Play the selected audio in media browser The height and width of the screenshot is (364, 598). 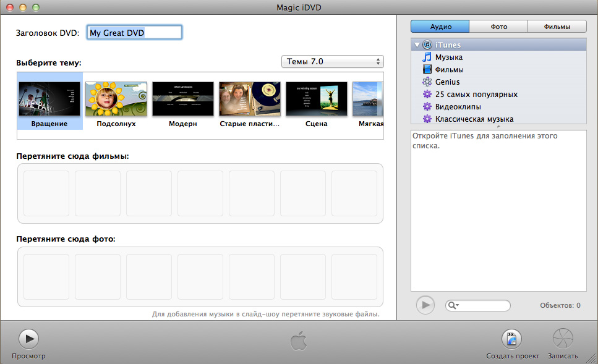click(425, 305)
